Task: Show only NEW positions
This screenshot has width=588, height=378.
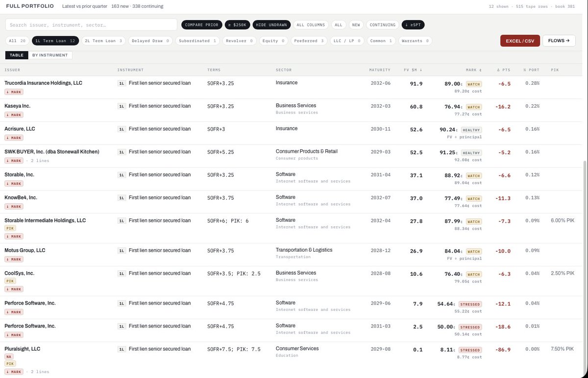Action: (339, 24)
